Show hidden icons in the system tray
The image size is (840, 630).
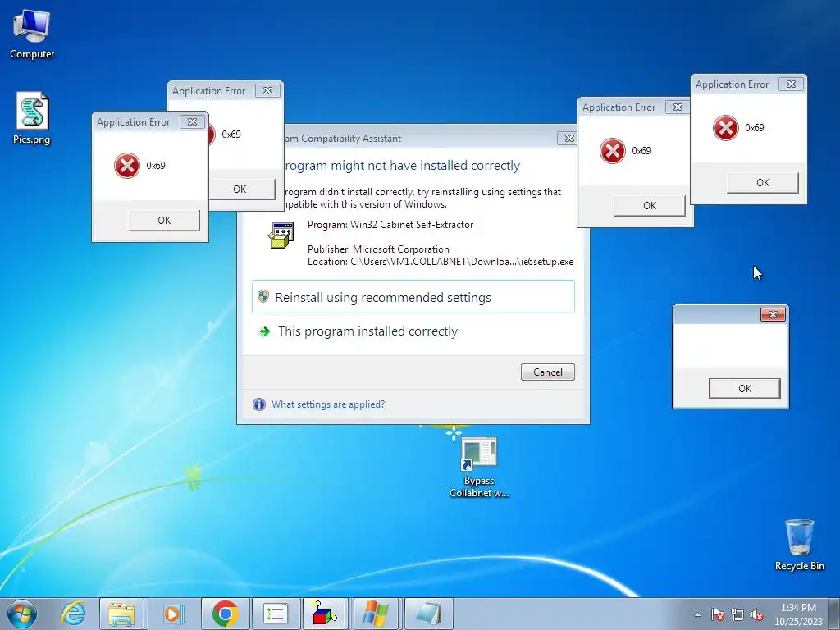[x=697, y=614]
